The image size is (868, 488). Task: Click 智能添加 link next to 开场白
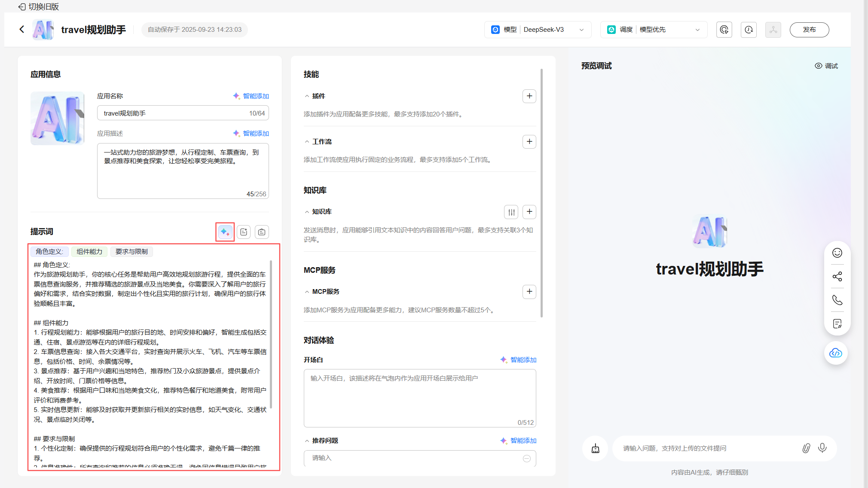(518, 360)
